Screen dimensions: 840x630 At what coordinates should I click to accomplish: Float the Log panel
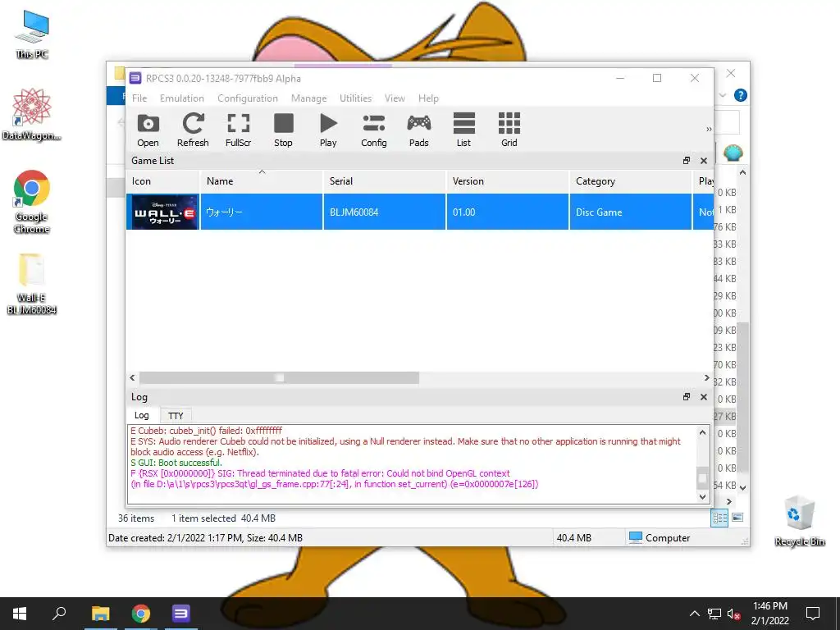pyautogui.click(x=687, y=397)
